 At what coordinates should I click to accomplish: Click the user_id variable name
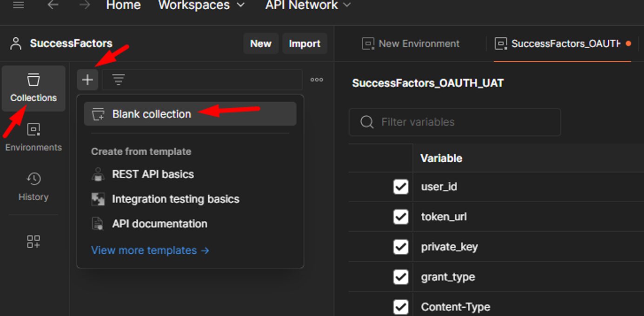[x=439, y=187]
